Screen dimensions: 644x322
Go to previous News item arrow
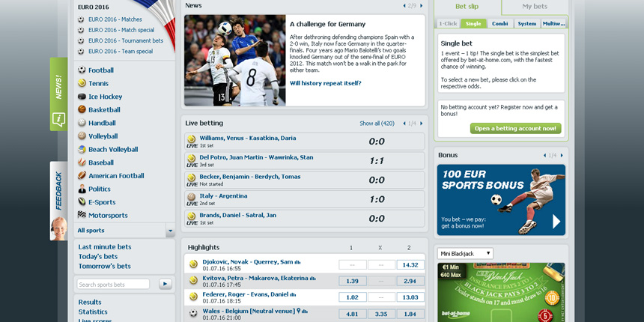point(404,6)
